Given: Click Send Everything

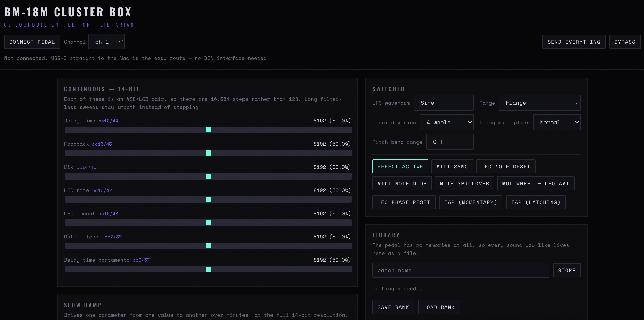Looking at the screenshot, I should tap(574, 42).
